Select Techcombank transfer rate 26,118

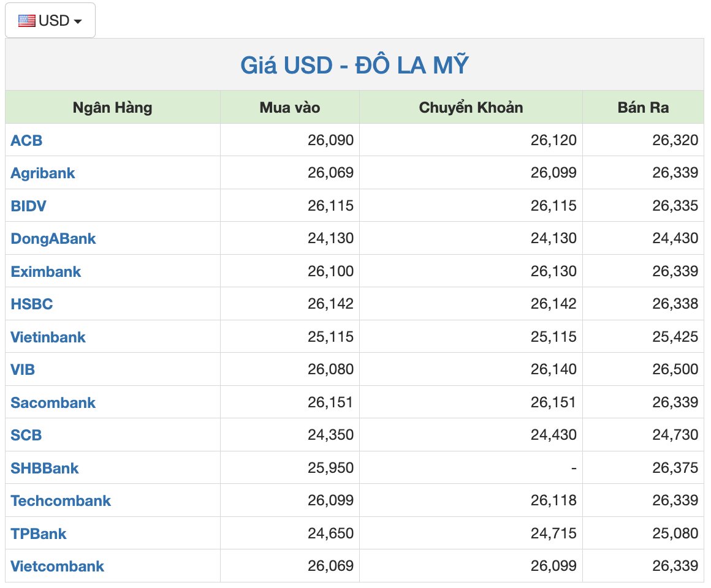coord(553,500)
